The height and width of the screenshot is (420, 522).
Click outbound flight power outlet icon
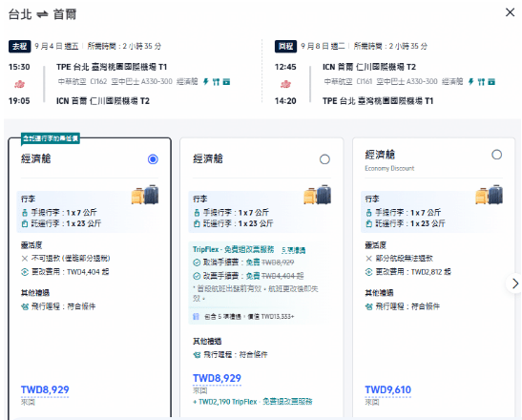(x=206, y=81)
